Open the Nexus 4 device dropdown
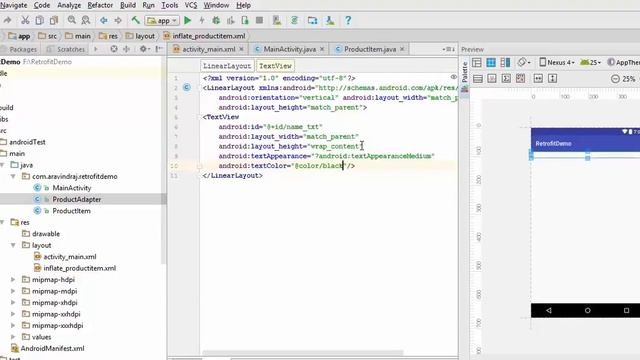This screenshot has height=360, width=640. 557,62
